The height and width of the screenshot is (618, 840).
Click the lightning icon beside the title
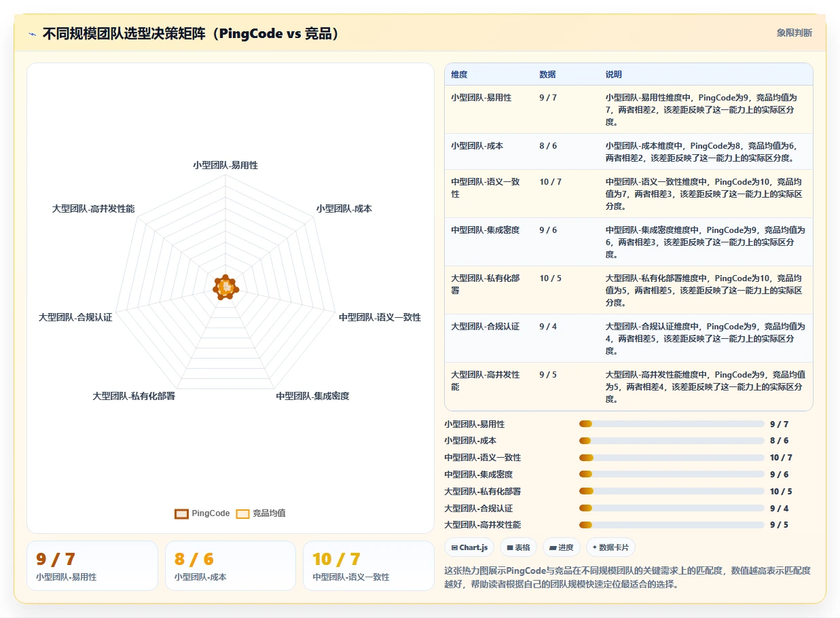32,34
